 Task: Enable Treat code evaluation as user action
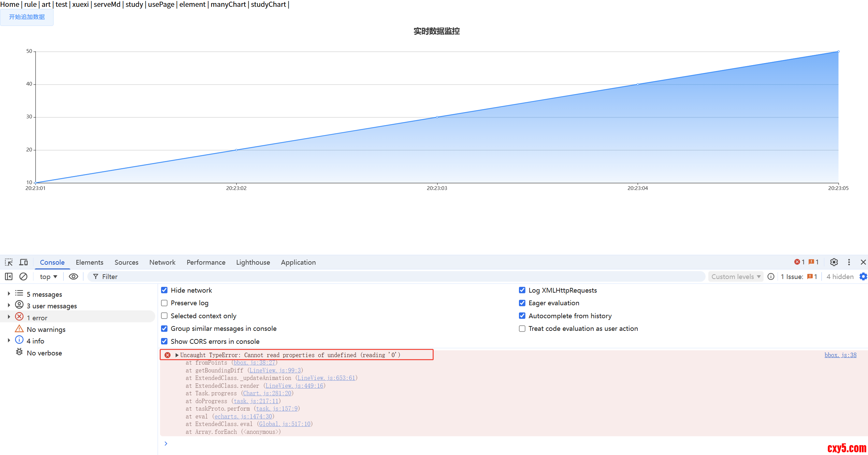[x=522, y=328]
